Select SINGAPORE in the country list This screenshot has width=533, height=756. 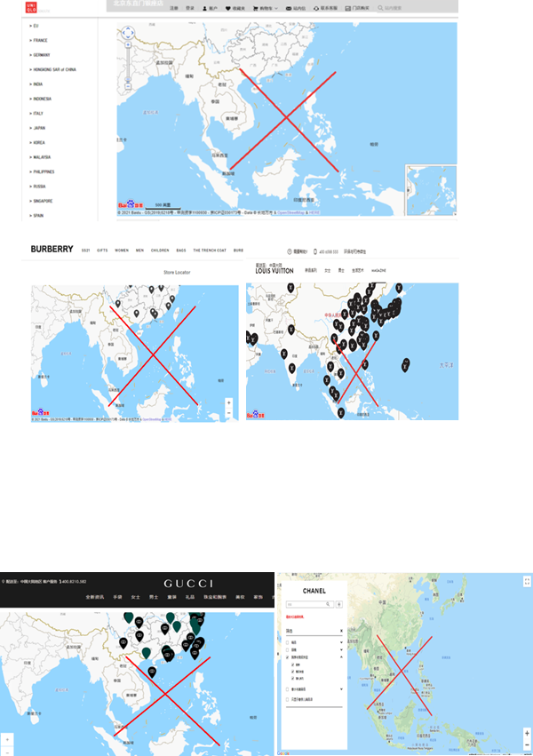coord(41,201)
